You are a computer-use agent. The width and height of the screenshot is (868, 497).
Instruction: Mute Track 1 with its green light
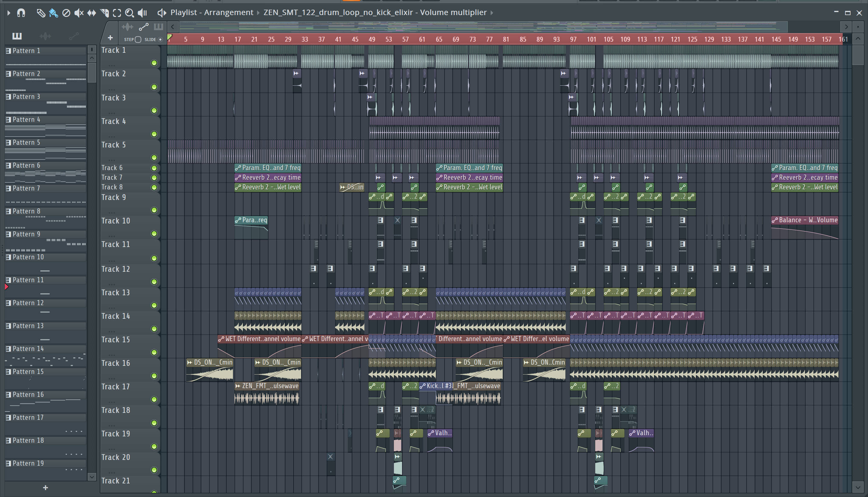click(154, 63)
